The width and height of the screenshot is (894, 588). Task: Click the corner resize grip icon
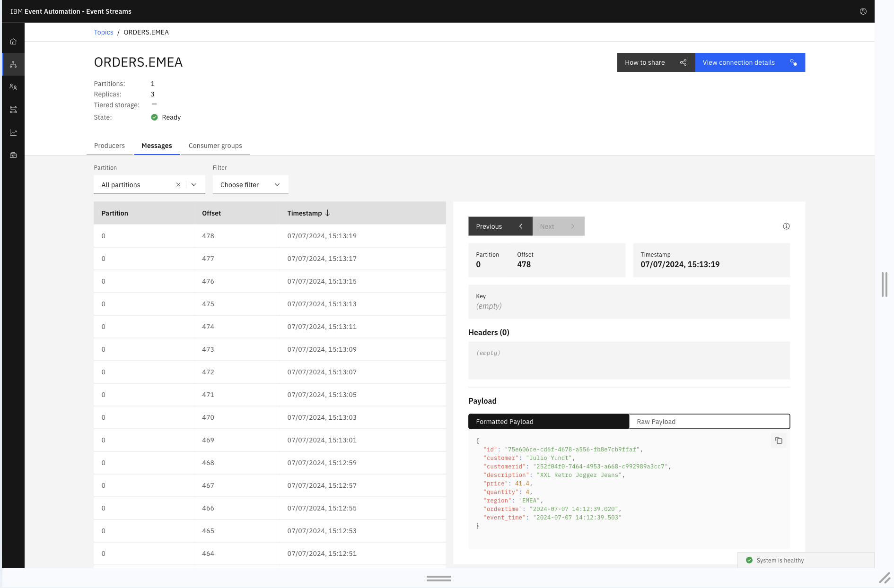[885, 578]
